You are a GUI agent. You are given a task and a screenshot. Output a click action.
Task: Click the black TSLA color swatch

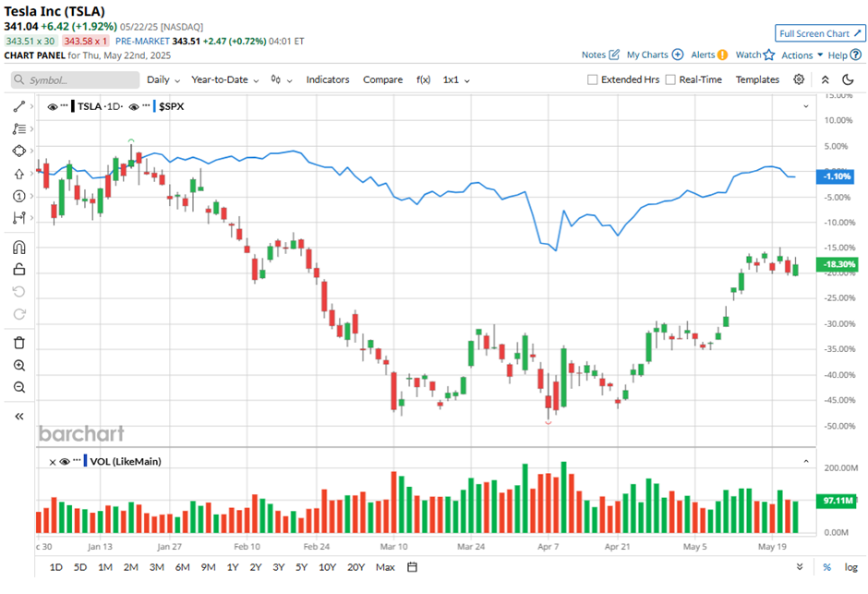tap(73, 106)
